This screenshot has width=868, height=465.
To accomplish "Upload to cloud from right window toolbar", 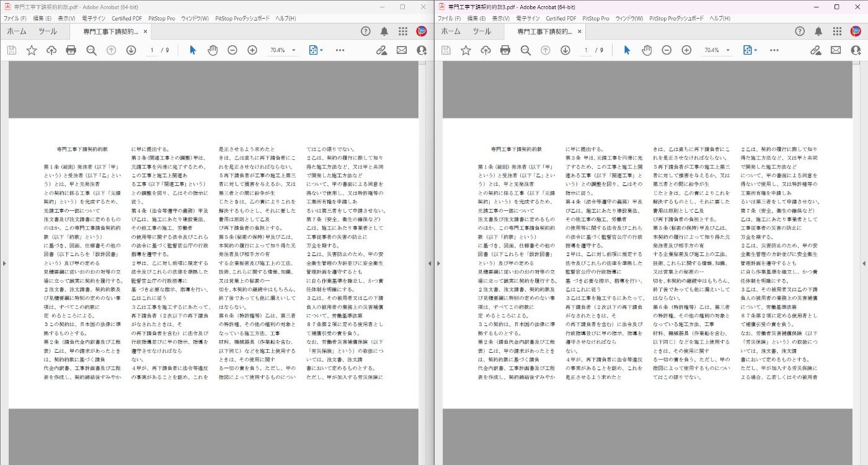I will 485,50.
